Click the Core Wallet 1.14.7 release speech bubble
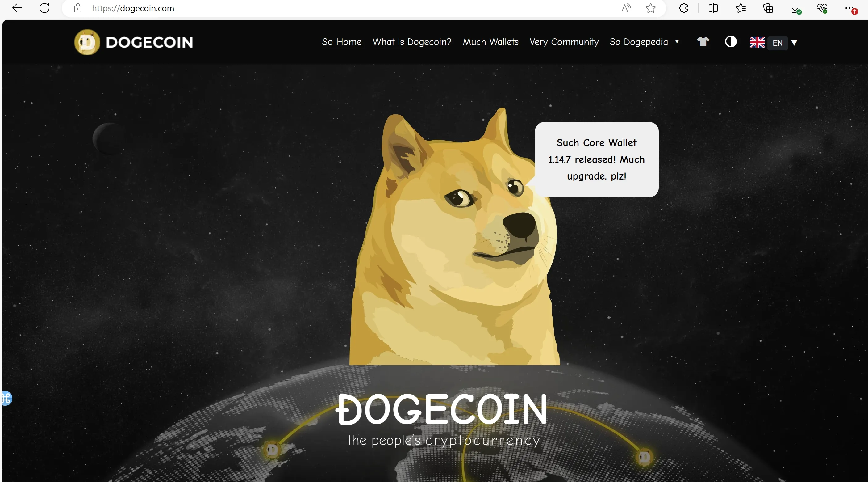The width and height of the screenshot is (868, 482). click(596, 159)
